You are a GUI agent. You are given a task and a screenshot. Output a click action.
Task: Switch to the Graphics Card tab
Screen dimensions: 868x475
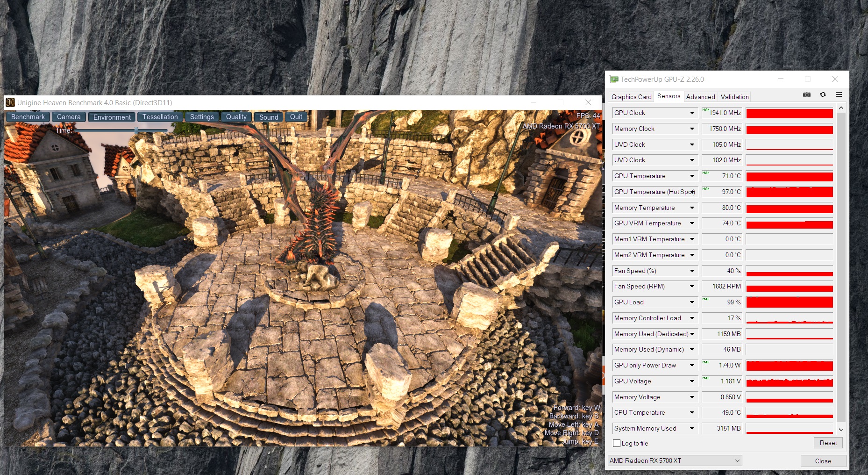point(631,97)
